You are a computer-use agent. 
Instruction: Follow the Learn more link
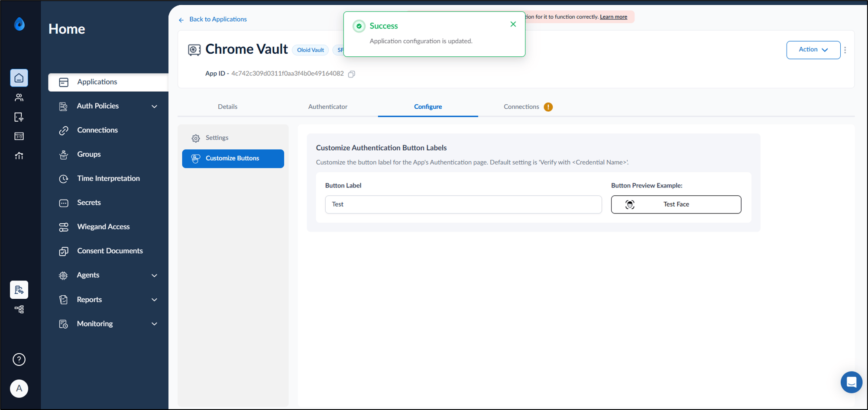coord(613,17)
